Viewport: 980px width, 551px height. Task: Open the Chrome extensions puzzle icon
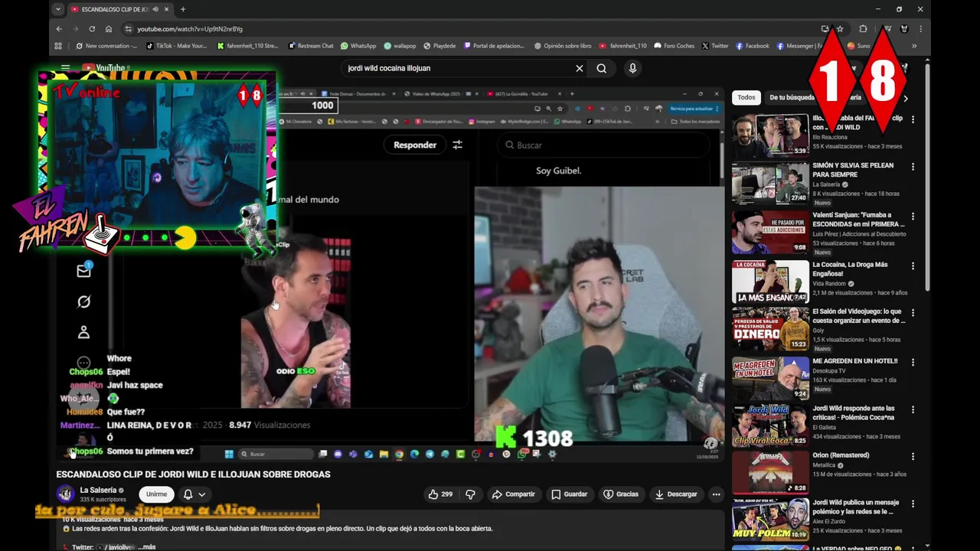pos(863,29)
